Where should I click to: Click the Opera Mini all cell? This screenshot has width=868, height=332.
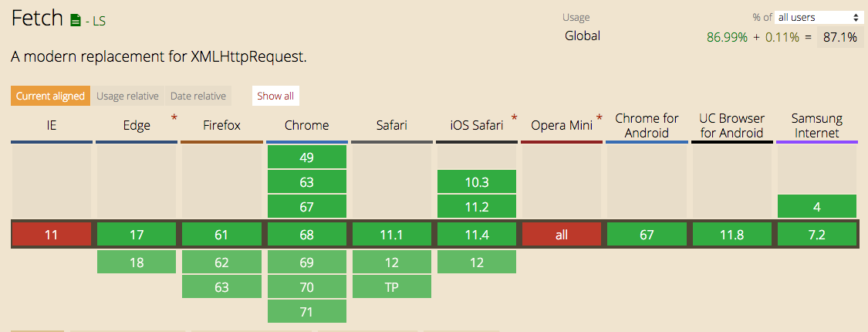pyautogui.click(x=562, y=235)
